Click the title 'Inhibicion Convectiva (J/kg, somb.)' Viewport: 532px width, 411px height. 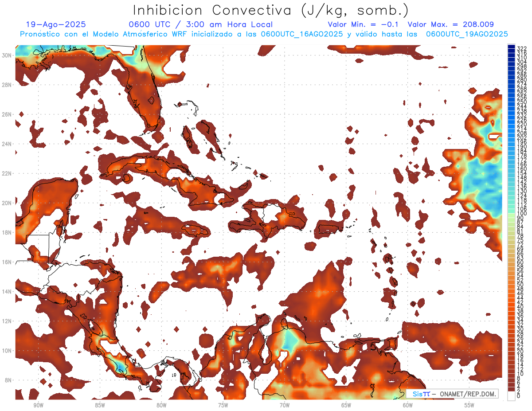(x=271, y=10)
